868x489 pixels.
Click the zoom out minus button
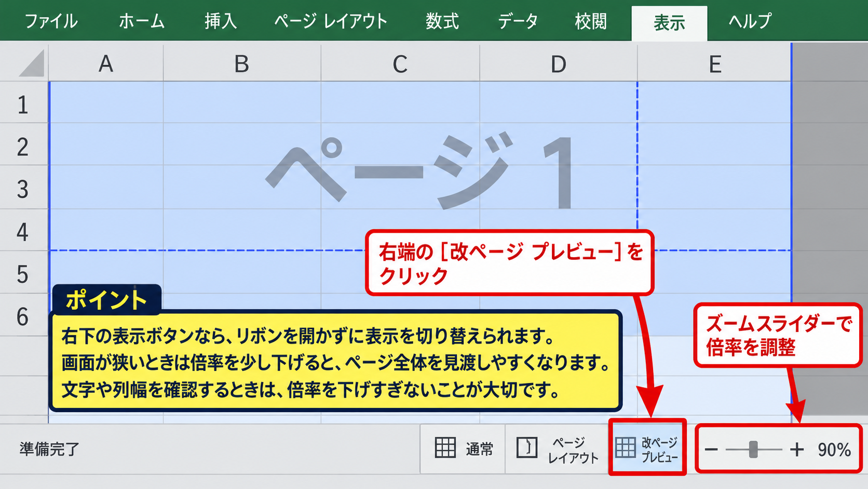(711, 450)
